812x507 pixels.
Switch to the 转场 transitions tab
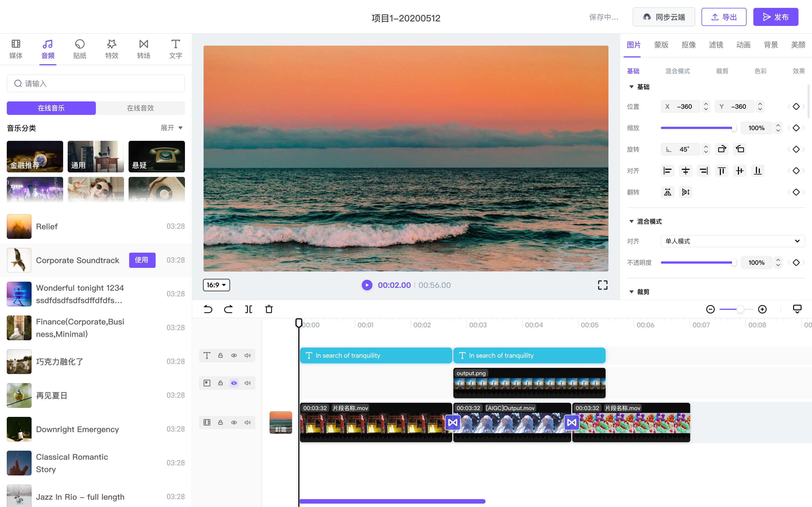144,49
